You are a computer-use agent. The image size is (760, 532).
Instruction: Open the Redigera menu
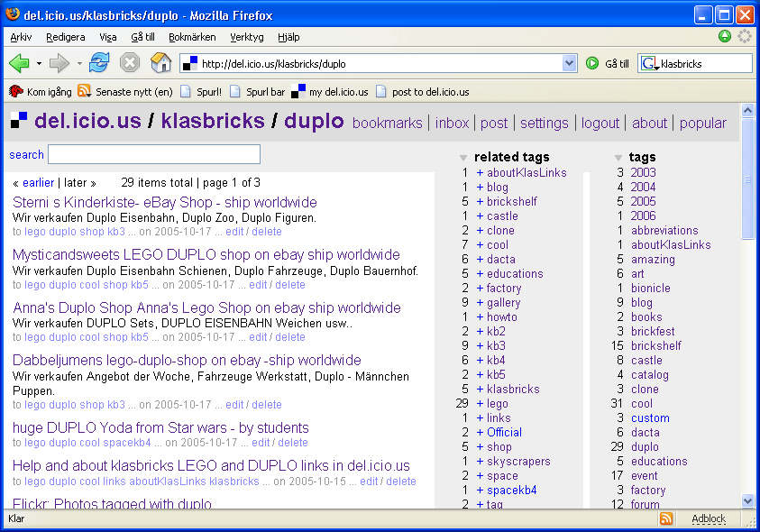point(66,37)
